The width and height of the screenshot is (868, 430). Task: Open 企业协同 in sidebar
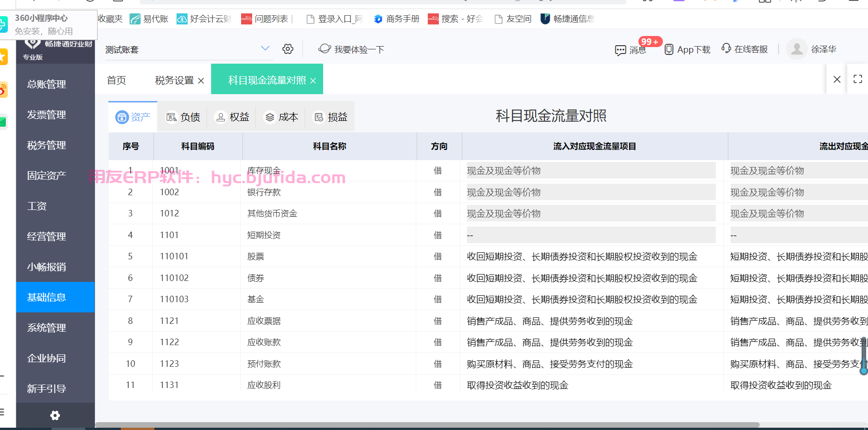55,358
